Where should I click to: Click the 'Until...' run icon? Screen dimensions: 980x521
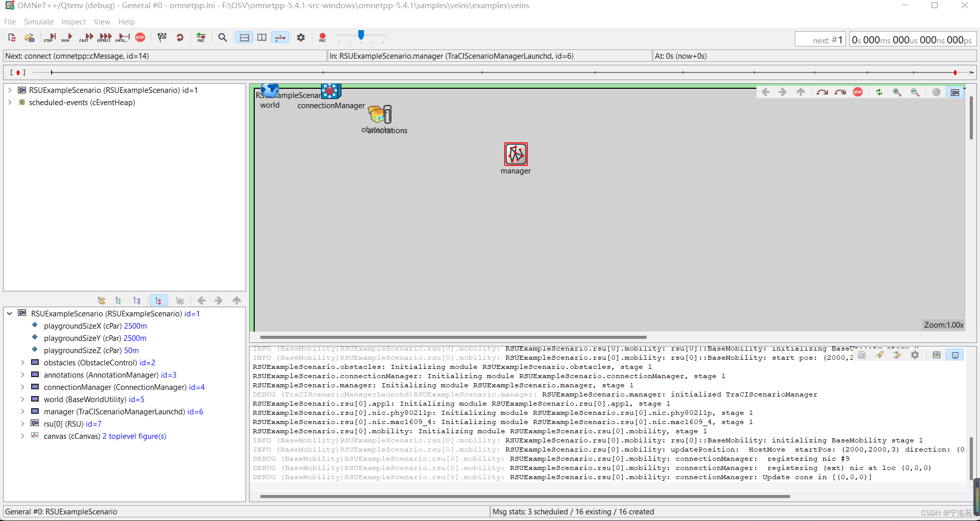click(122, 37)
